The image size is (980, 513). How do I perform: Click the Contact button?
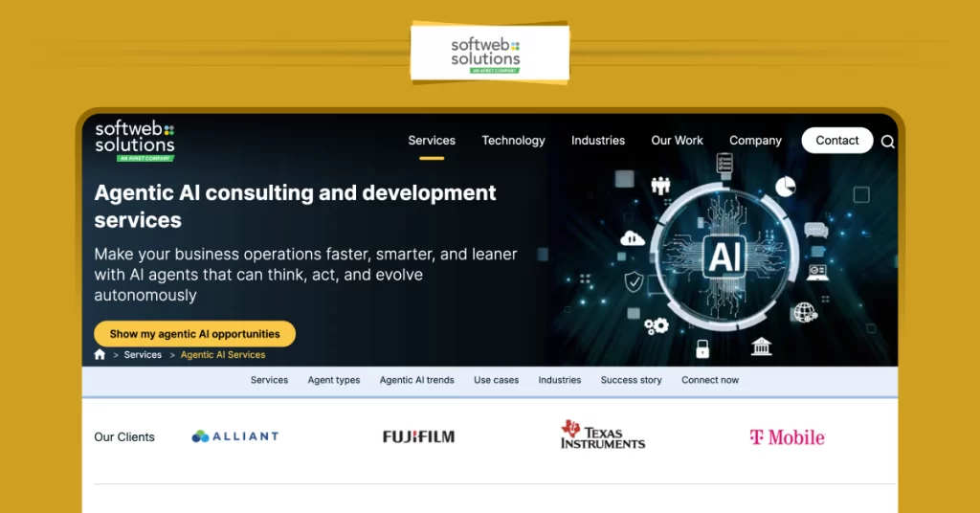tap(836, 141)
